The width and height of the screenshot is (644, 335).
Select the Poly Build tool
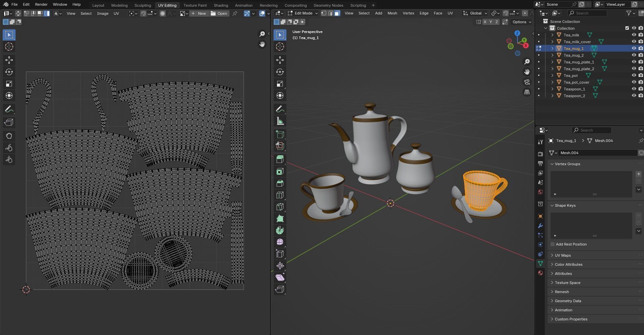point(280,219)
